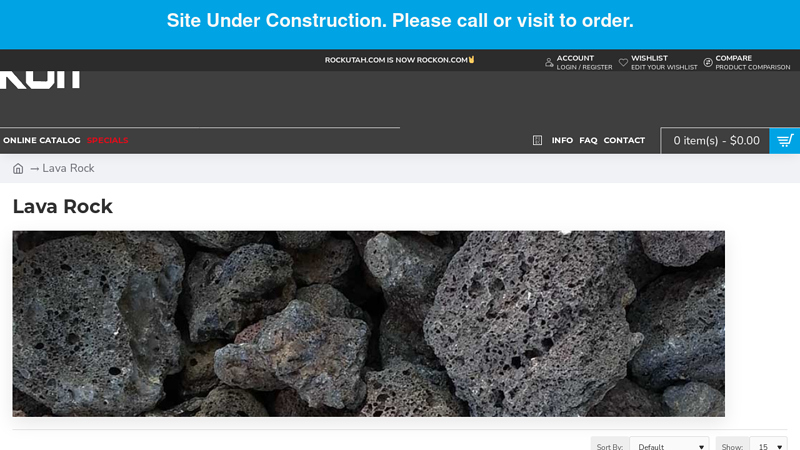800x450 pixels.
Task: Open Edit Your Wishlist link
Action: coord(664,67)
